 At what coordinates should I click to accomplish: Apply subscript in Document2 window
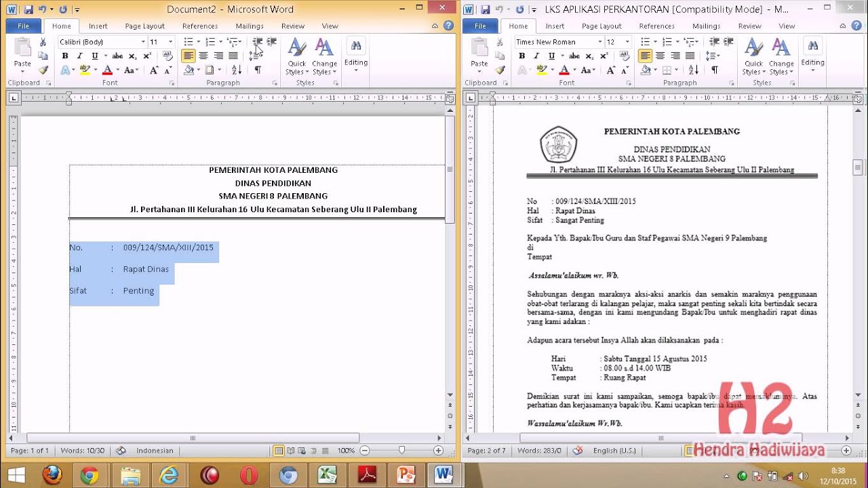[132, 56]
